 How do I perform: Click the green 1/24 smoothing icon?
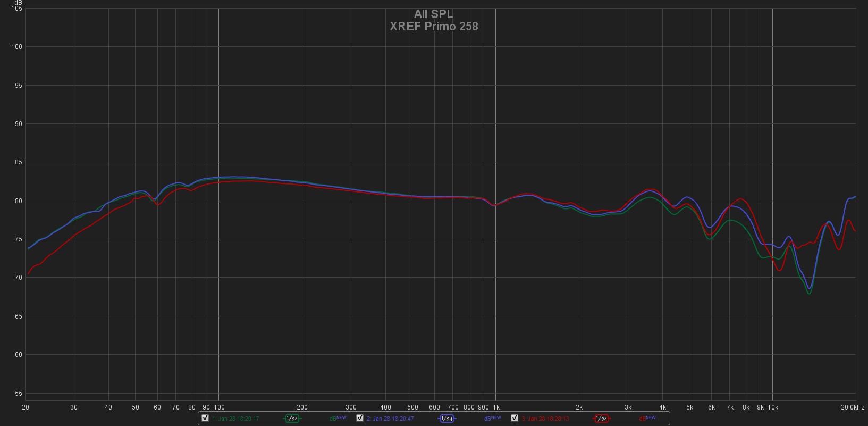pos(292,419)
